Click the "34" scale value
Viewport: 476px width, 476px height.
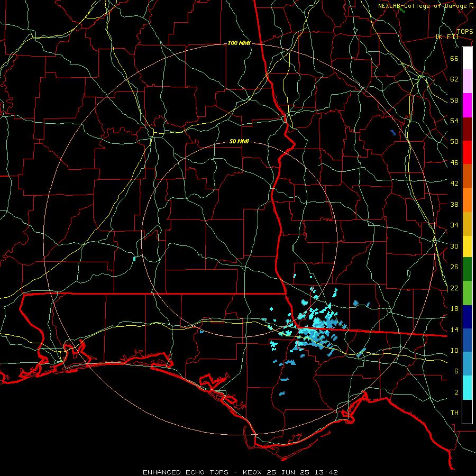(x=454, y=225)
